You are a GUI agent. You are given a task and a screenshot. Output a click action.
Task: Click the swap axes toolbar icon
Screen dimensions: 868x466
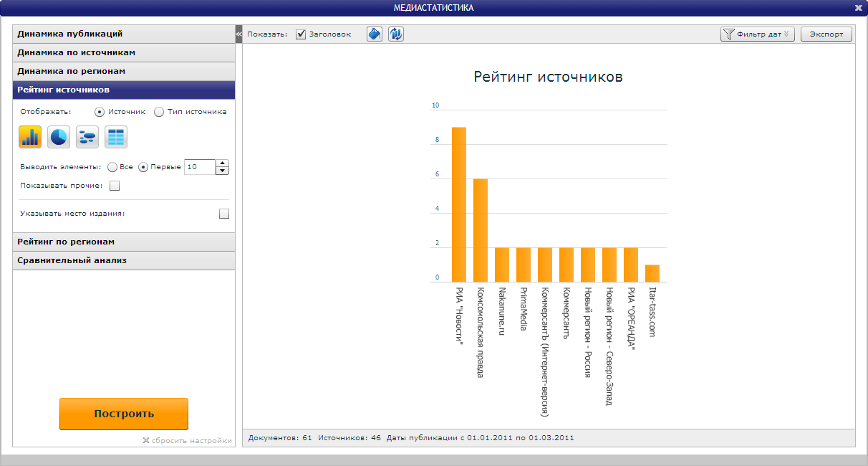pos(396,34)
